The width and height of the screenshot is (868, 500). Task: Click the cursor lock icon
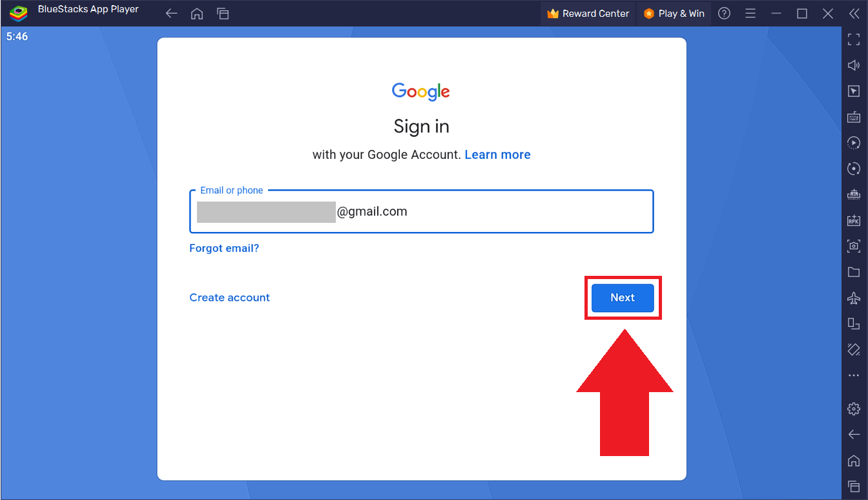pyautogui.click(x=854, y=91)
